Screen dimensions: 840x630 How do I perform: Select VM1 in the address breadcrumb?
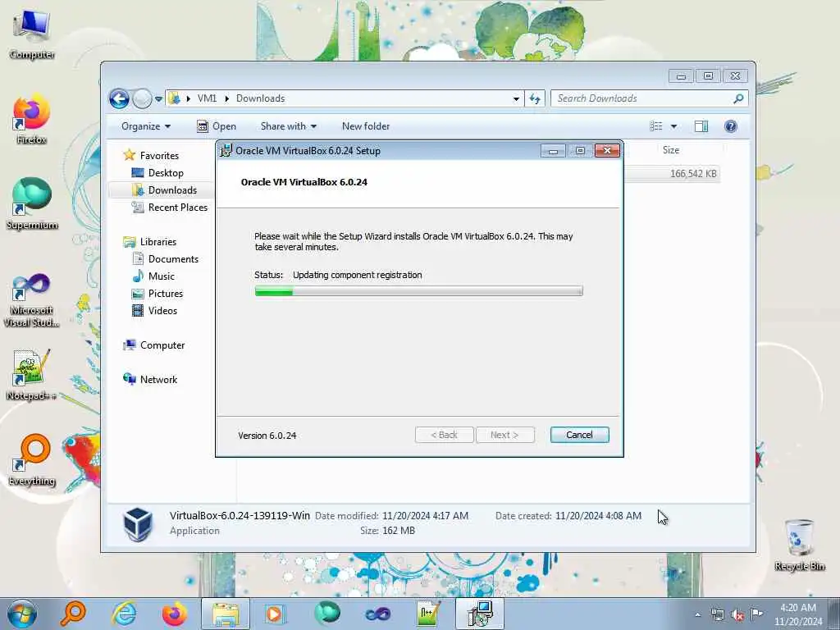coord(207,98)
